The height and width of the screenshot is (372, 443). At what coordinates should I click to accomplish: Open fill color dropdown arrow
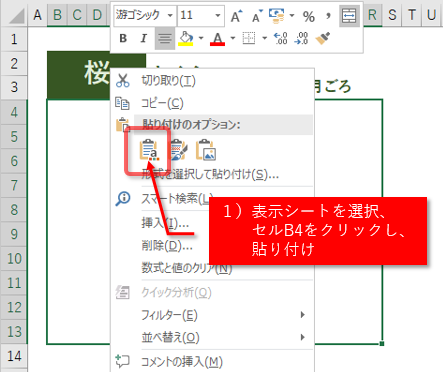(x=201, y=38)
